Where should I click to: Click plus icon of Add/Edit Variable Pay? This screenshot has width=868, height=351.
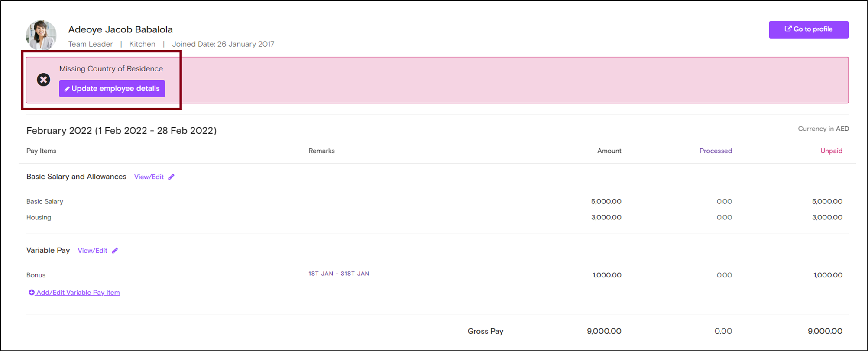[32, 293]
